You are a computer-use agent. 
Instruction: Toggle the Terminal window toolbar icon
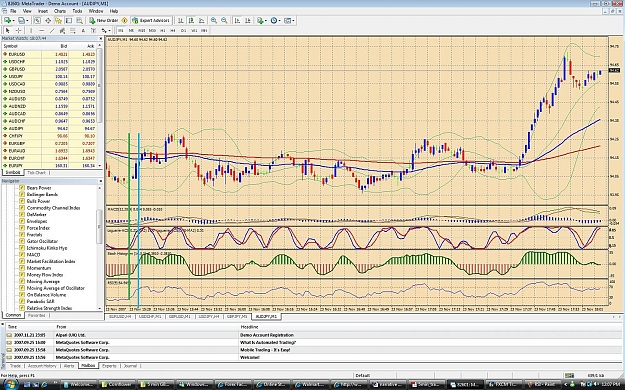[x=69, y=20]
